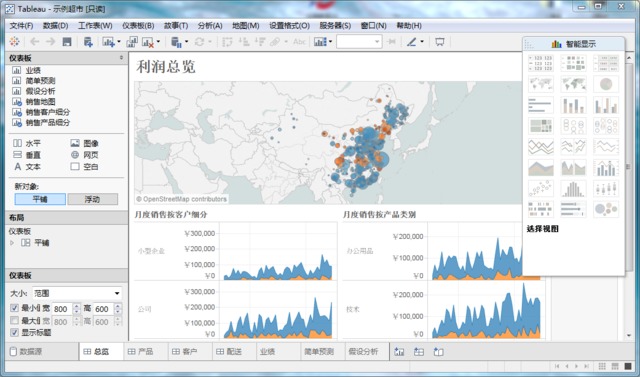
Task: Toggle the 显示标题 checkbox
Action: coord(14,333)
